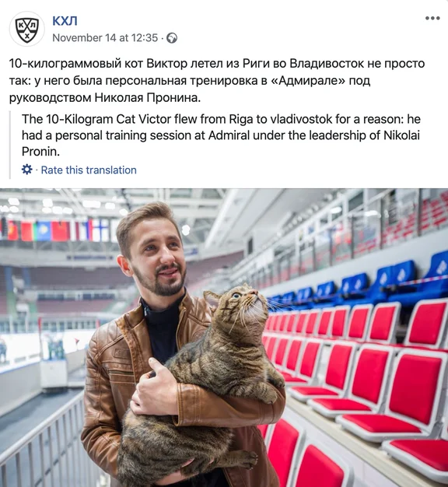Click the English translated text block
This screenshot has height=487, width=448.
coord(221,135)
